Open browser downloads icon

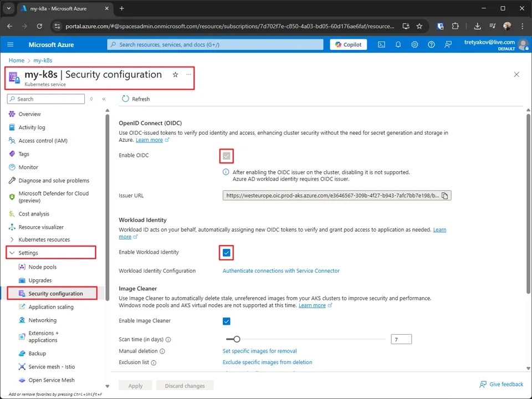[x=477, y=26]
